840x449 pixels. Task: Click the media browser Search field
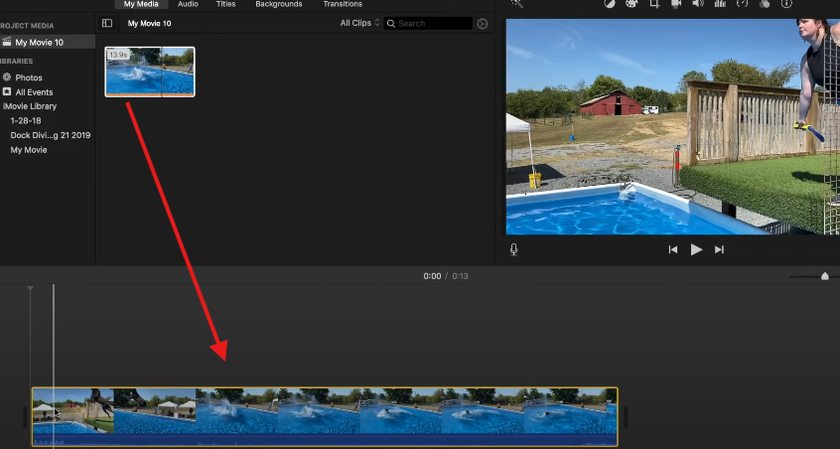(x=428, y=23)
